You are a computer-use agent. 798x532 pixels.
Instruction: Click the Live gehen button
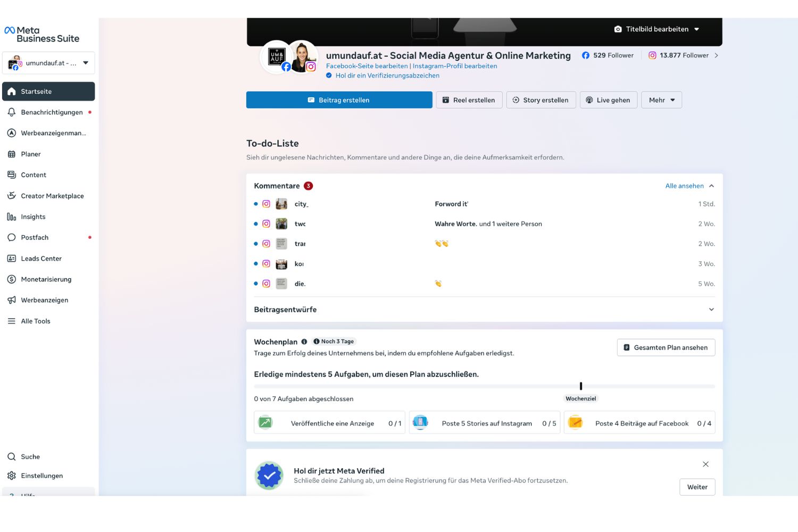(609, 100)
